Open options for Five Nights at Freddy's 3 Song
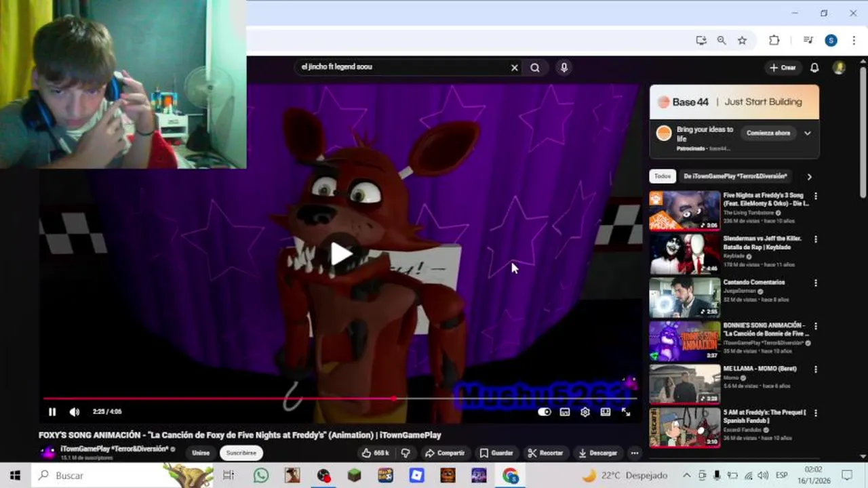Screen dimensions: 868x488 (816, 197)
